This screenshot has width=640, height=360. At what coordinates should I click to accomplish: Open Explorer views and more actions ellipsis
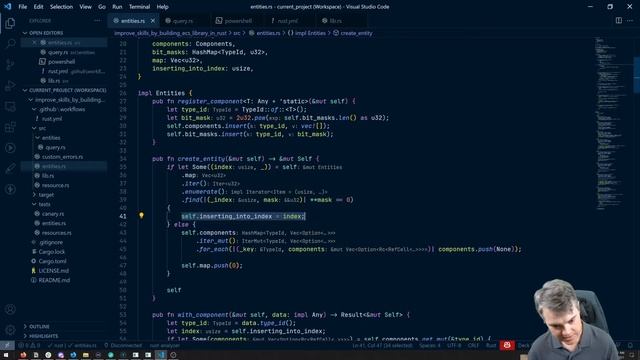pos(97,20)
